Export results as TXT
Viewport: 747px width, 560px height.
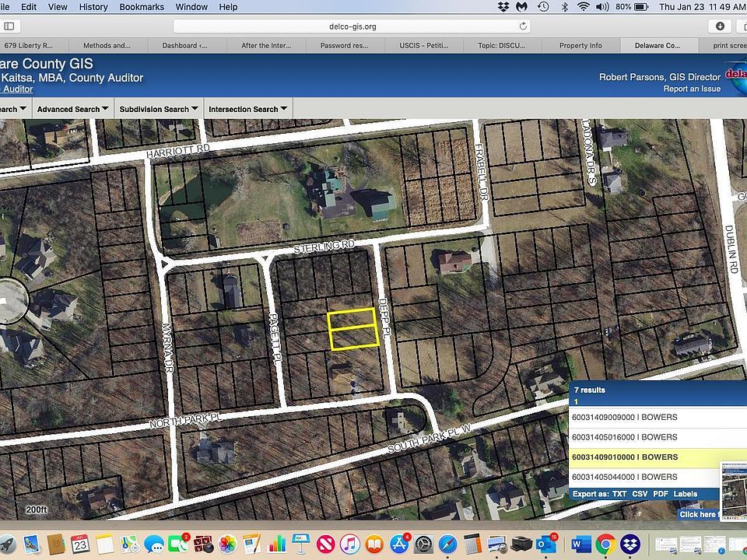pyautogui.click(x=619, y=494)
